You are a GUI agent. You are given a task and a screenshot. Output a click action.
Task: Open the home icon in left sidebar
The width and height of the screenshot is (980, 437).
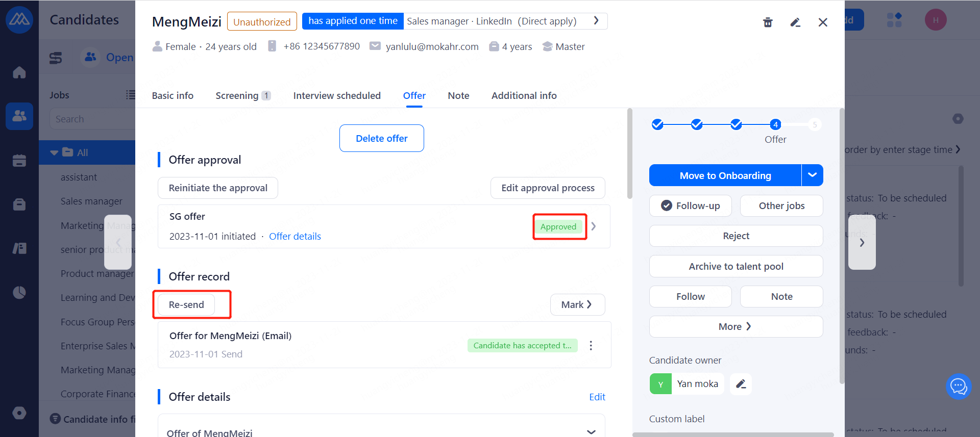coord(19,72)
